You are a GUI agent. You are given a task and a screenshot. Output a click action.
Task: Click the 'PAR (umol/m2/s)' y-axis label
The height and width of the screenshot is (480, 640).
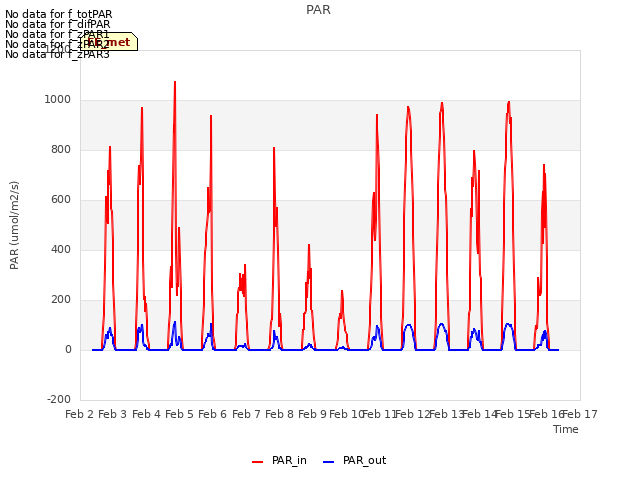[14, 225]
